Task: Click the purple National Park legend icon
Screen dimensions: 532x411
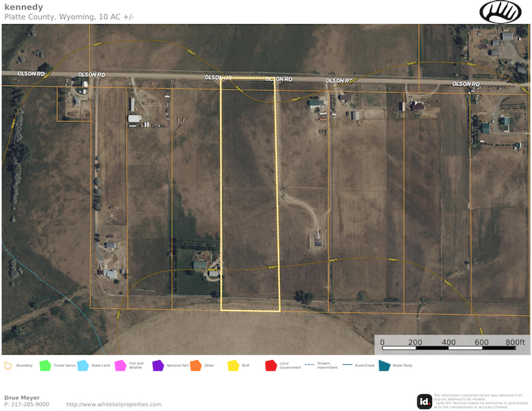Action: pyautogui.click(x=158, y=365)
